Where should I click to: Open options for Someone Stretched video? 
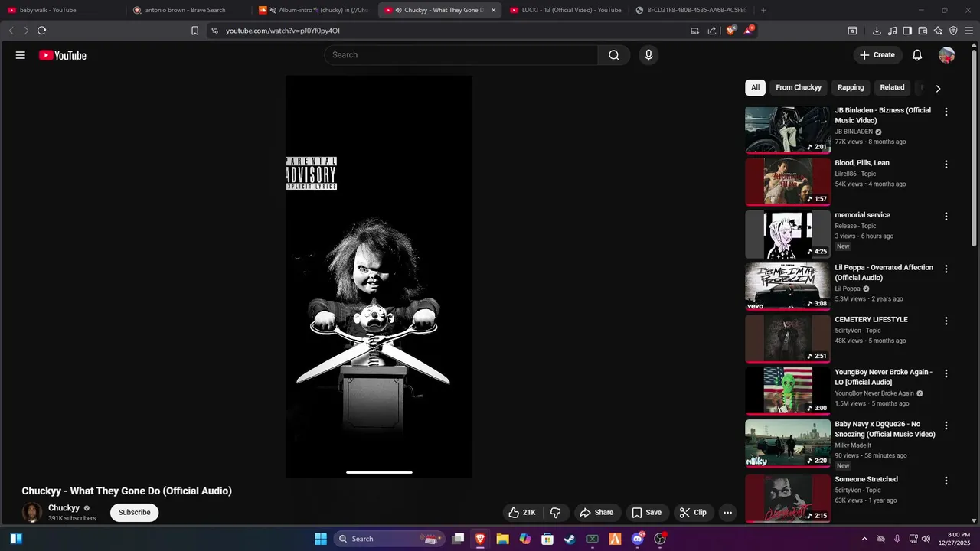946,481
